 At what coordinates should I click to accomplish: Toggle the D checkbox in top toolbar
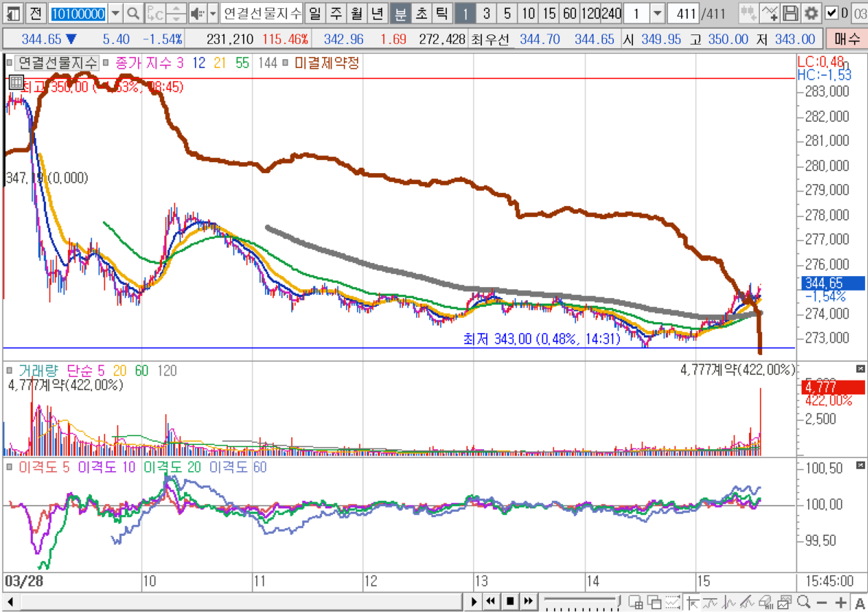click(x=831, y=13)
